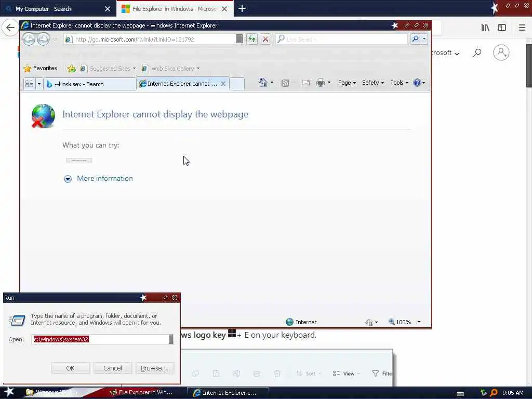This screenshot has height=399, width=532.
Task: Click the IE search magnifier button
Action: [x=415, y=39]
